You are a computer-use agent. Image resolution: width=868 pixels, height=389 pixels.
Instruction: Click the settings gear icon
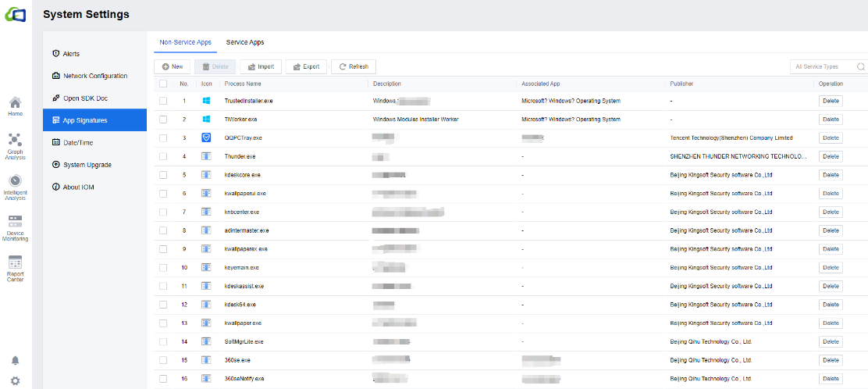point(15,380)
